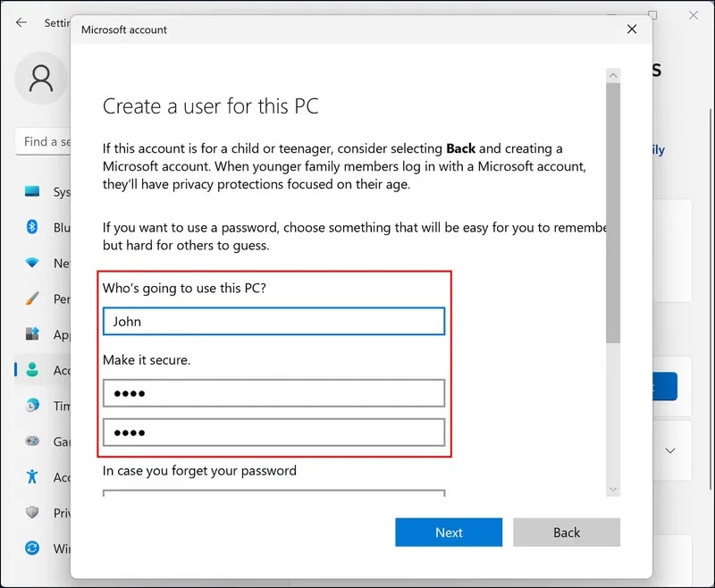Open Apps settings via the apps icon
Screen dimensions: 715x588
(32, 334)
